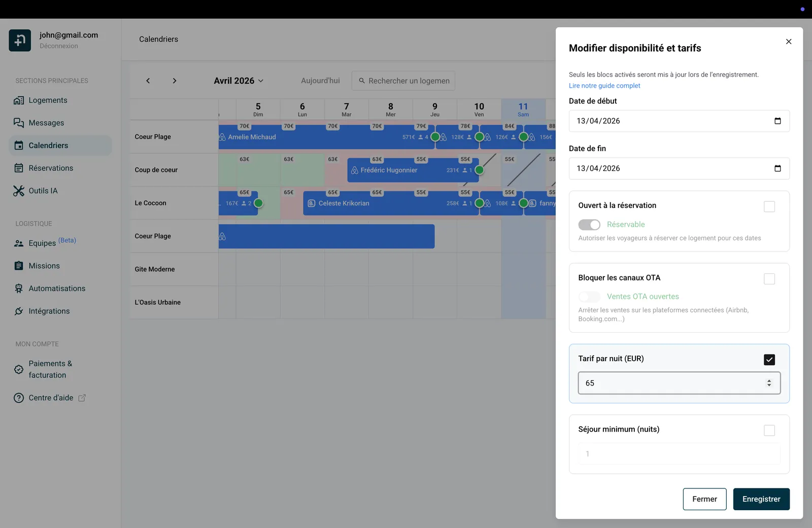Open the Amelie Michaud booking

tap(326, 137)
